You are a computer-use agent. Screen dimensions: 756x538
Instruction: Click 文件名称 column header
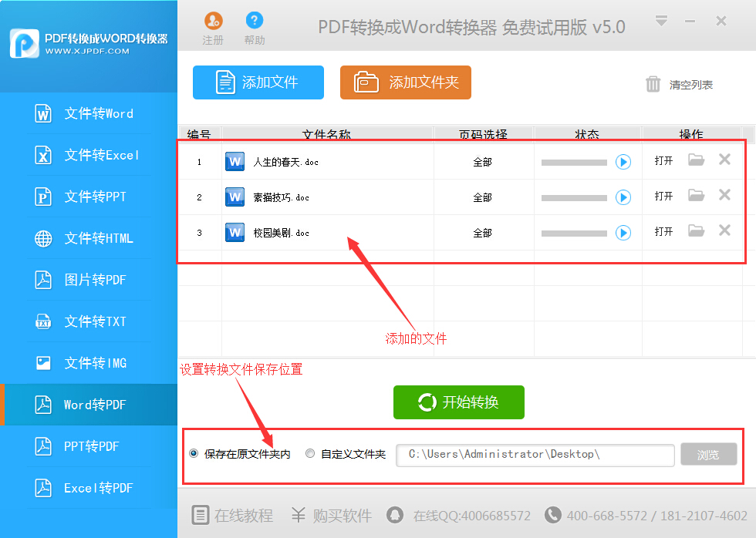pyautogui.click(x=327, y=134)
